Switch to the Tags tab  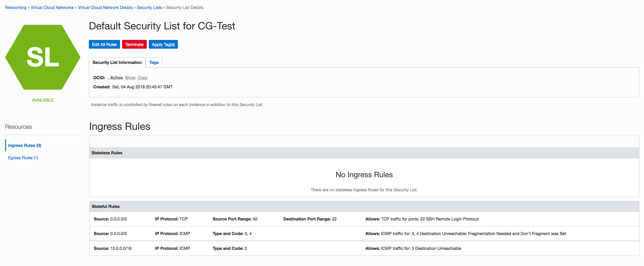pyautogui.click(x=154, y=62)
